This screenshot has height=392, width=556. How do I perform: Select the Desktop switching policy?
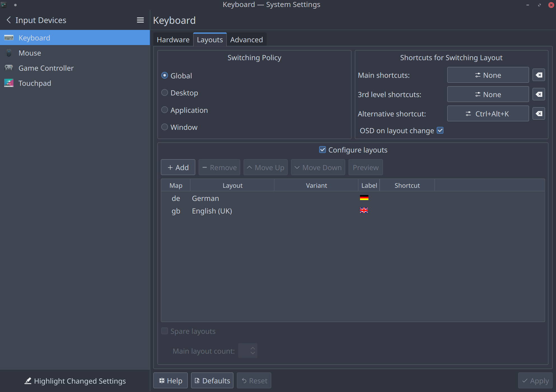tap(165, 93)
